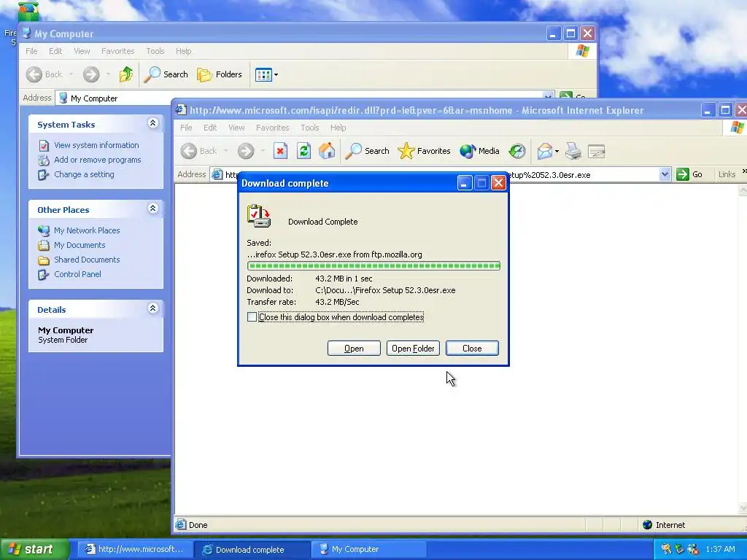Open Forward history dropdown in Internet Explorer
This screenshot has width=747, height=560.
click(x=263, y=152)
